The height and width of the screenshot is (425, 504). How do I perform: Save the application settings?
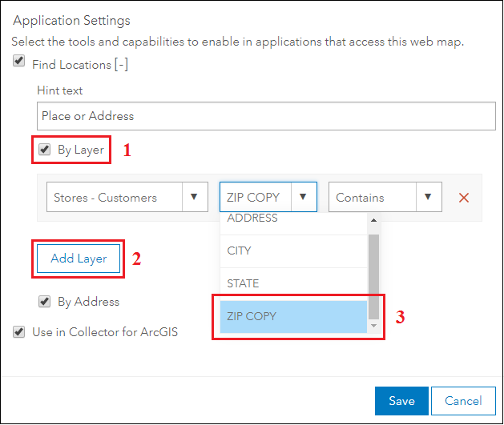coord(401,401)
